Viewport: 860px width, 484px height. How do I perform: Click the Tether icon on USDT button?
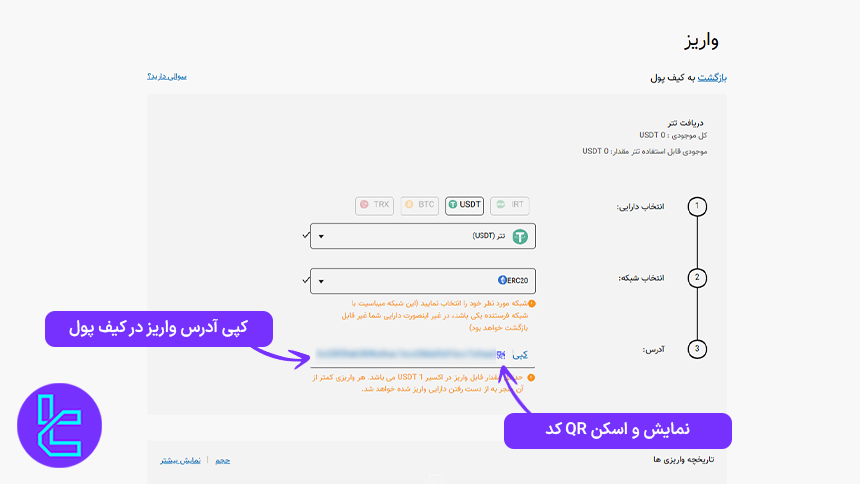(x=452, y=205)
